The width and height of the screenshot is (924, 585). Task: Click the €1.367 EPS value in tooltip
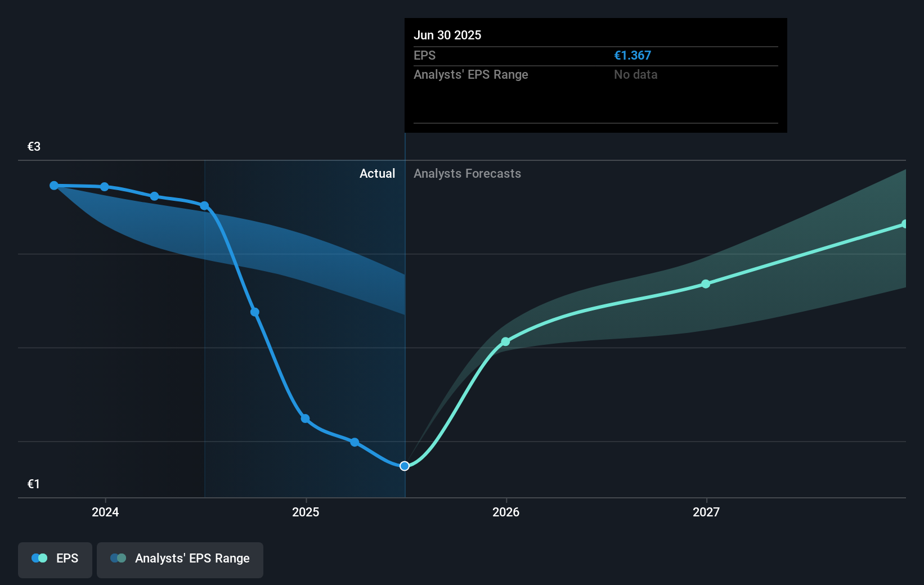(633, 56)
